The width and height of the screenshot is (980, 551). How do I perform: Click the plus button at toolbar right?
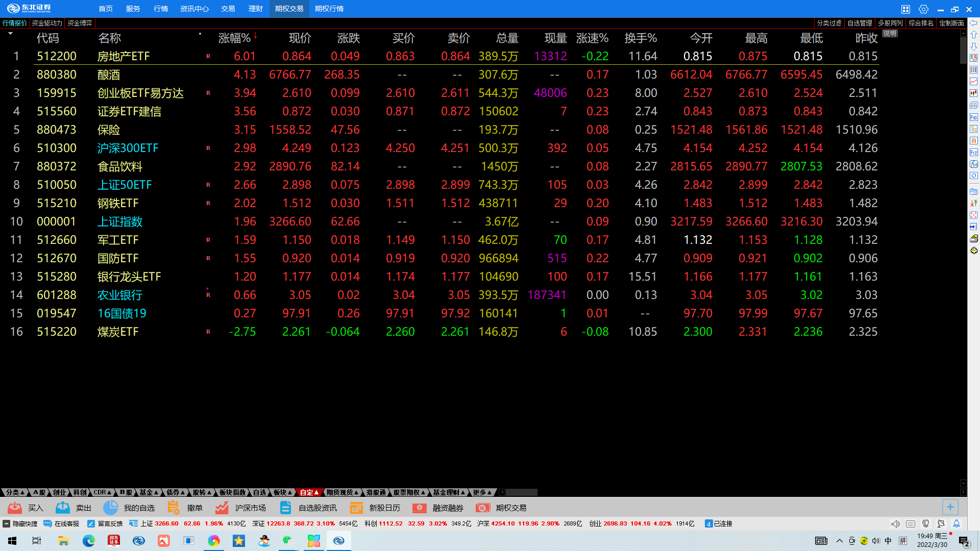point(950,507)
